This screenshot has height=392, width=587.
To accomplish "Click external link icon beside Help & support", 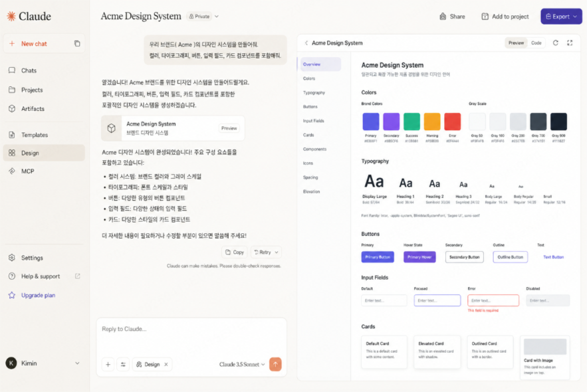I will click(x=78, y=276).
